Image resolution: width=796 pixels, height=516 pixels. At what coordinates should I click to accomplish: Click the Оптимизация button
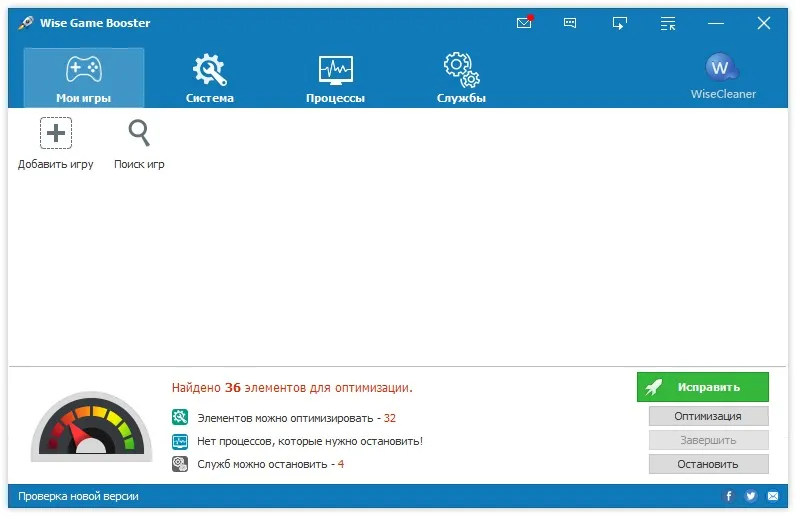[x=708, y=416]
